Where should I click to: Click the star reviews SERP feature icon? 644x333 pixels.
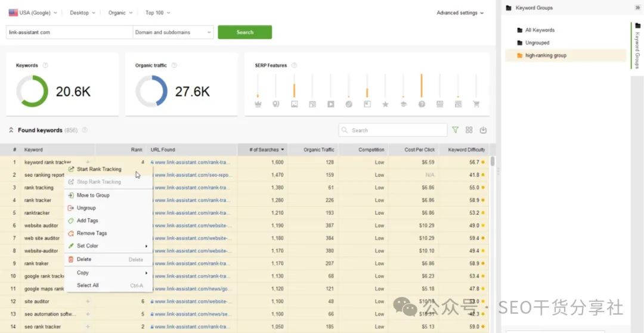[x=385, y=104]
